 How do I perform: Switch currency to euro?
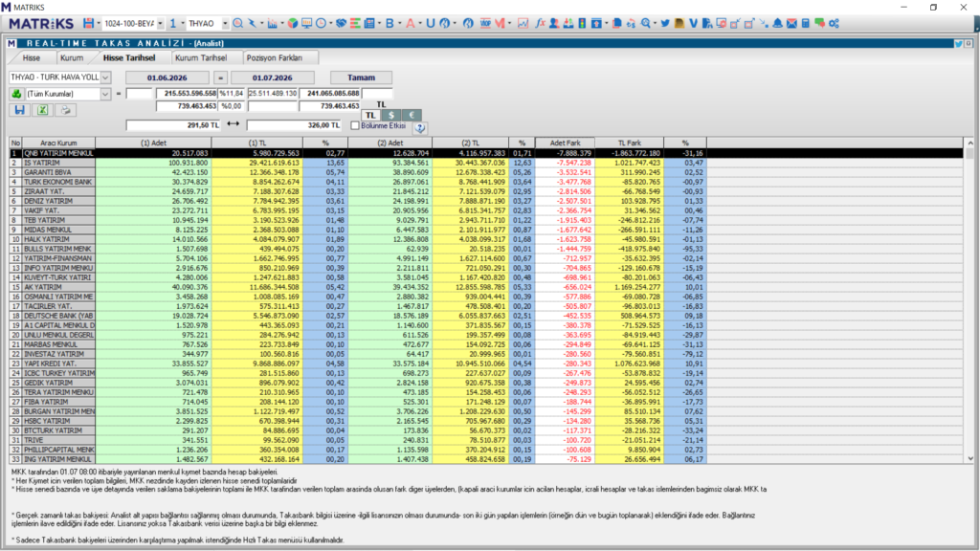click(x=412, y=115)
